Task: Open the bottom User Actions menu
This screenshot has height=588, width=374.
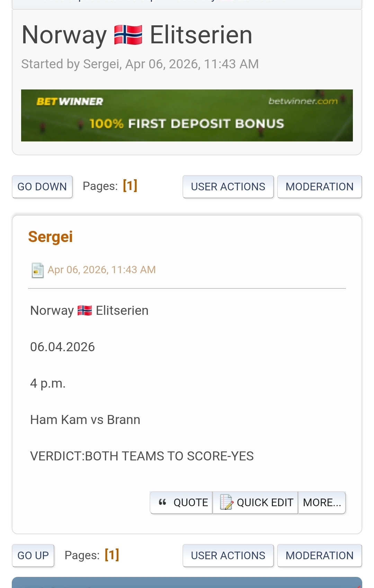Action: pyautogui.click(x=228, y=555)
